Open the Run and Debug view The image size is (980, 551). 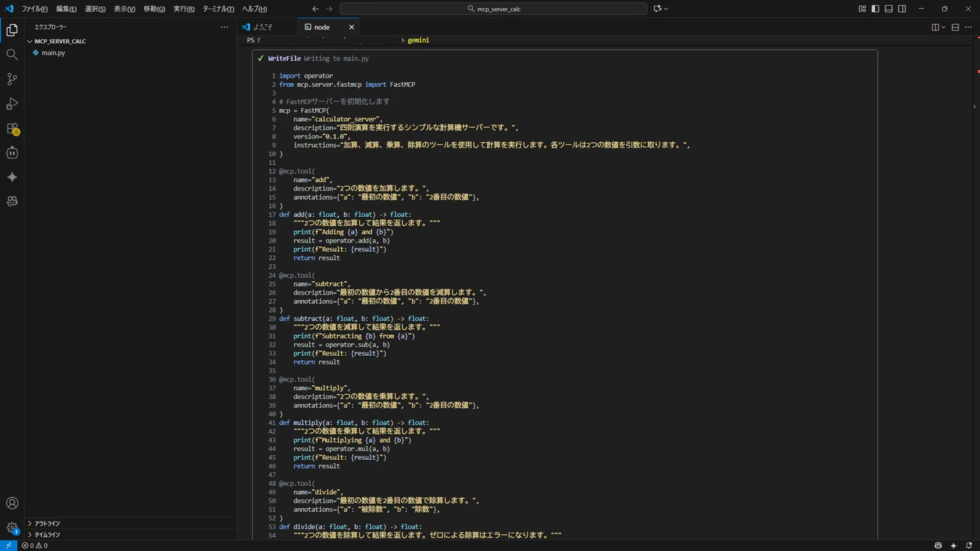tap(12, 104)
